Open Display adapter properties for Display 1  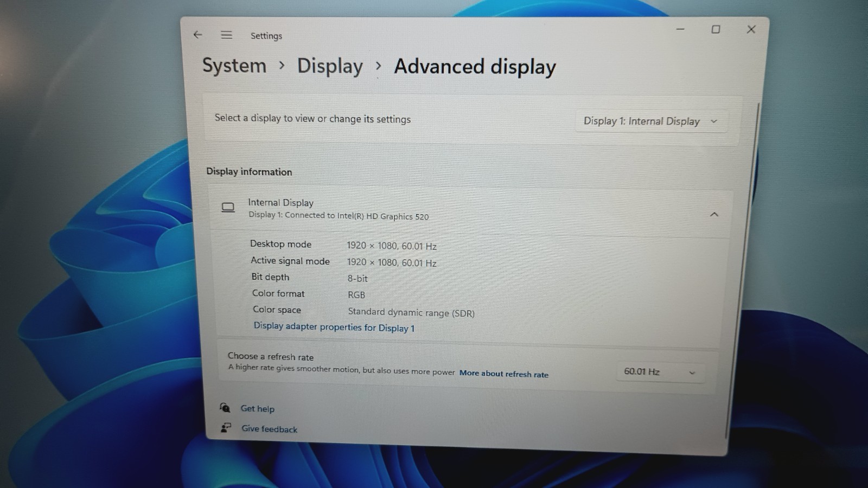(x=334, y=327)
